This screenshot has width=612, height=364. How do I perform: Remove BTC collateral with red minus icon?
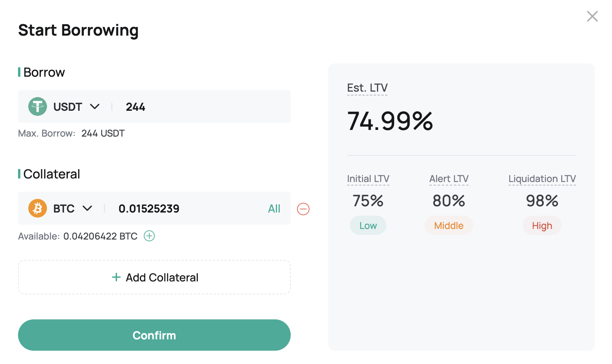(303, 209)
